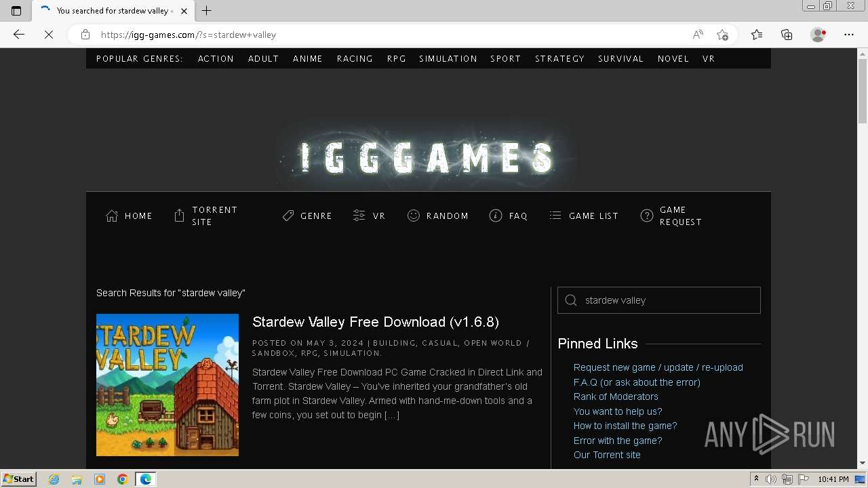868x488 pixels.
Task: Click the RANDOM smiley icon
Action: [413, 216]
